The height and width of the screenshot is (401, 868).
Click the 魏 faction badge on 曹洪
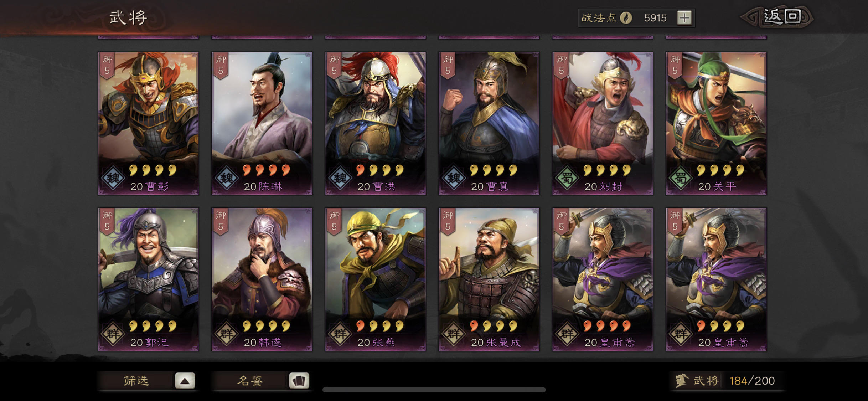(x=340, y=178)
